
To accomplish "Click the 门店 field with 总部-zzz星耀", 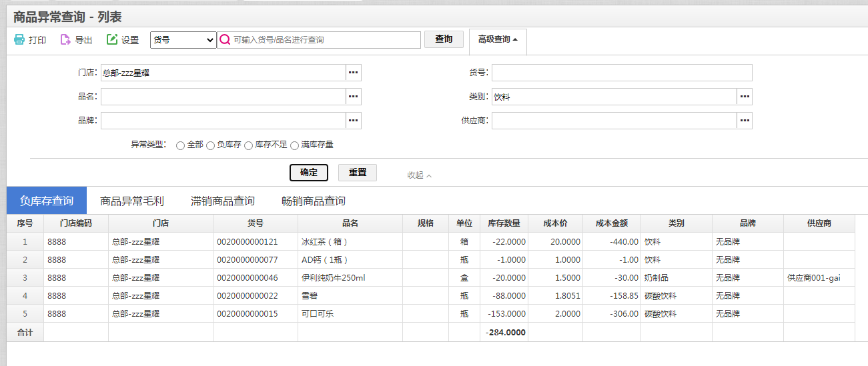I will (x=223, y=73).
